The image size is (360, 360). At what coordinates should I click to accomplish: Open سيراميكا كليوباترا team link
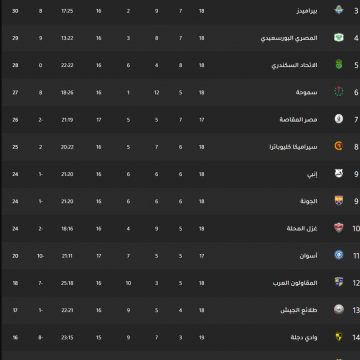tap(294, 147)
